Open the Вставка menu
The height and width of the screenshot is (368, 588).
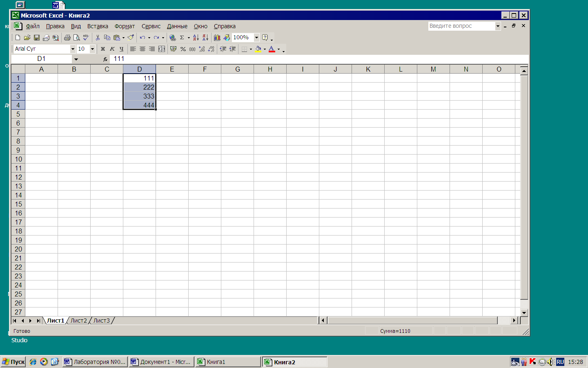(98, 26)
